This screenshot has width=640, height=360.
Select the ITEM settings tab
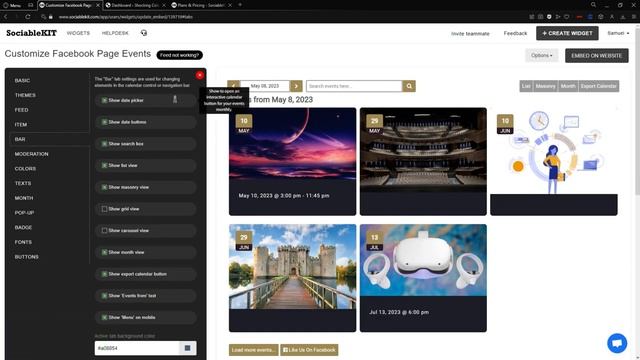click(x=21, y=124)
